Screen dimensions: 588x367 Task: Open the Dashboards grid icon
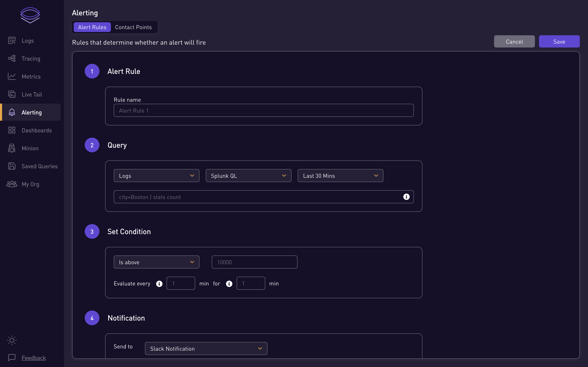(12, 130)
